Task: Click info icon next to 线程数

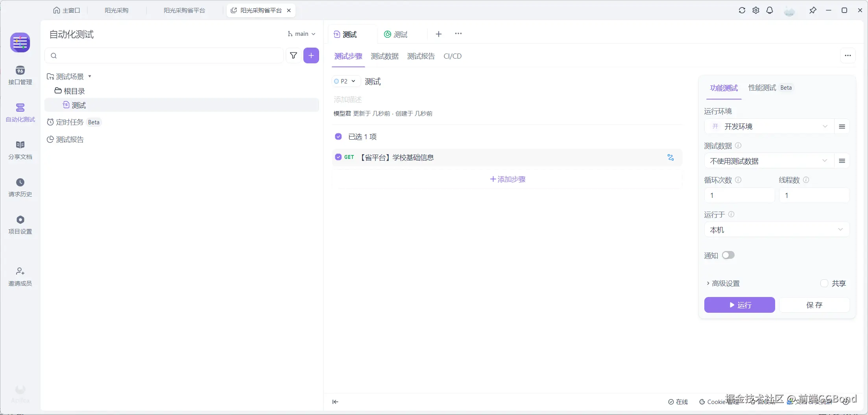Action: 806,180
